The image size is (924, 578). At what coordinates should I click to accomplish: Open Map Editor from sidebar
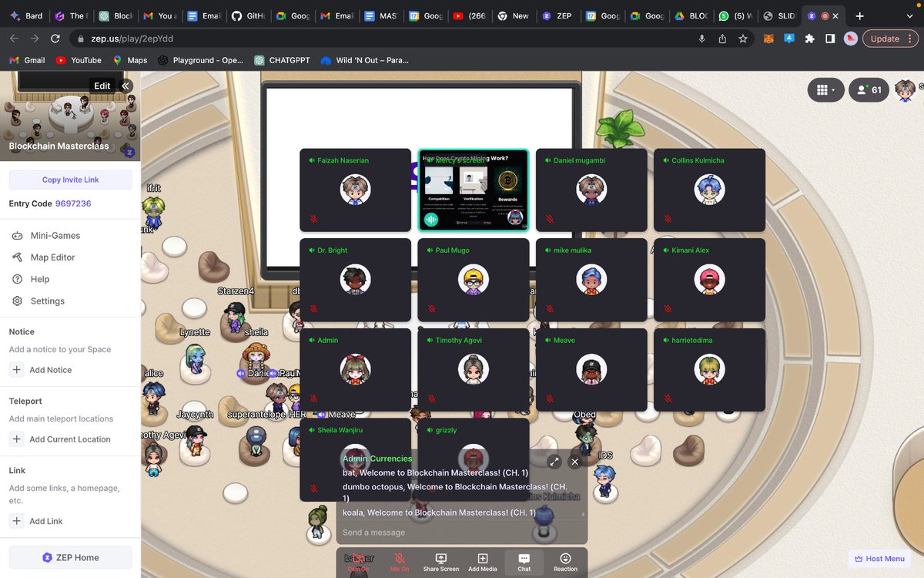pos(53,257)
